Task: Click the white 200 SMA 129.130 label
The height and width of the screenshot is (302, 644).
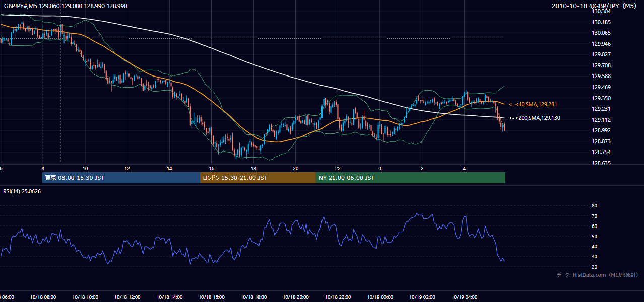Action: point(534,118)
